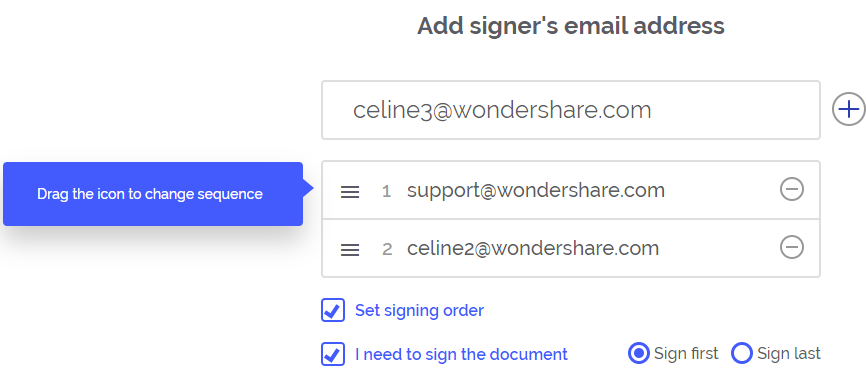Click the blue Drag the icon tooltip
Viewport: 866px width, 378px height.
[x=153, y=194]
